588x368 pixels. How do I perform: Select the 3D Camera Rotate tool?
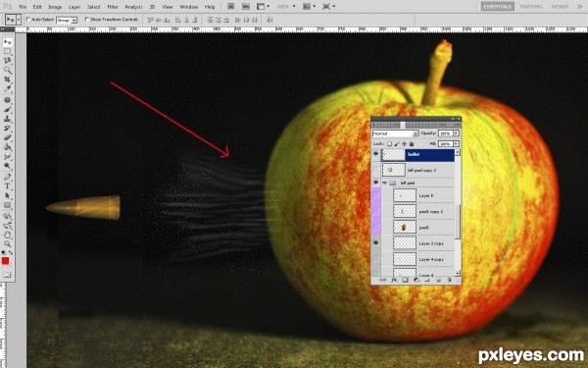8,226
